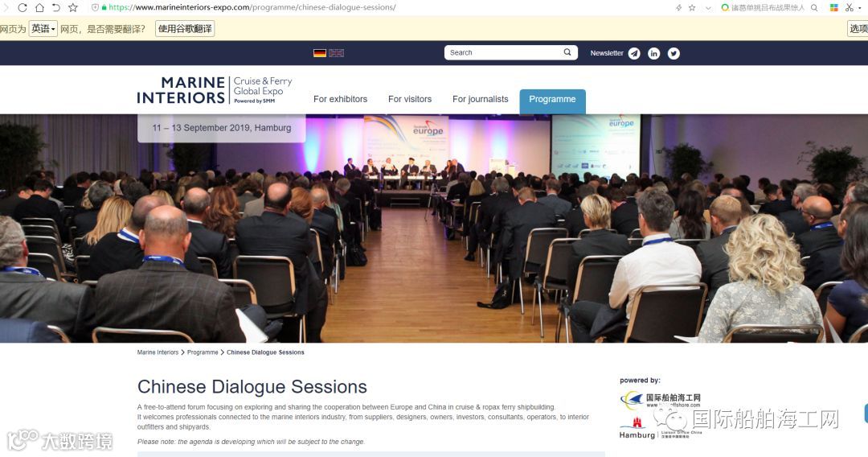
Task: Click the scissors icon in browser toolbar
Action: (850, 8)
